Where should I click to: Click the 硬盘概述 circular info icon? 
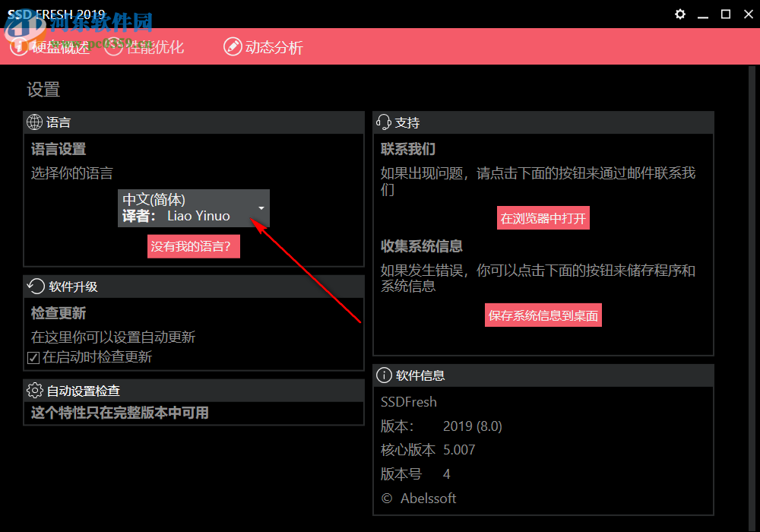click(x=19, y=47)
